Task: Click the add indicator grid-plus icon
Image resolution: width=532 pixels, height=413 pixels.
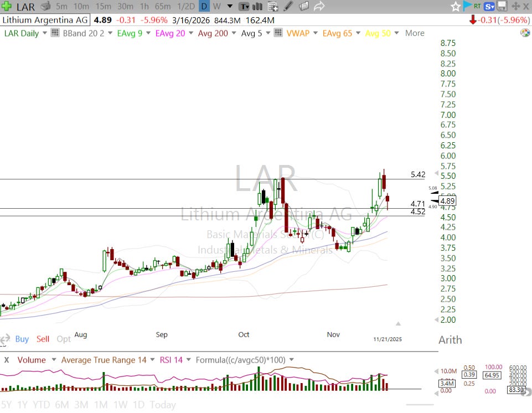Action: click(x=273, y=7)
